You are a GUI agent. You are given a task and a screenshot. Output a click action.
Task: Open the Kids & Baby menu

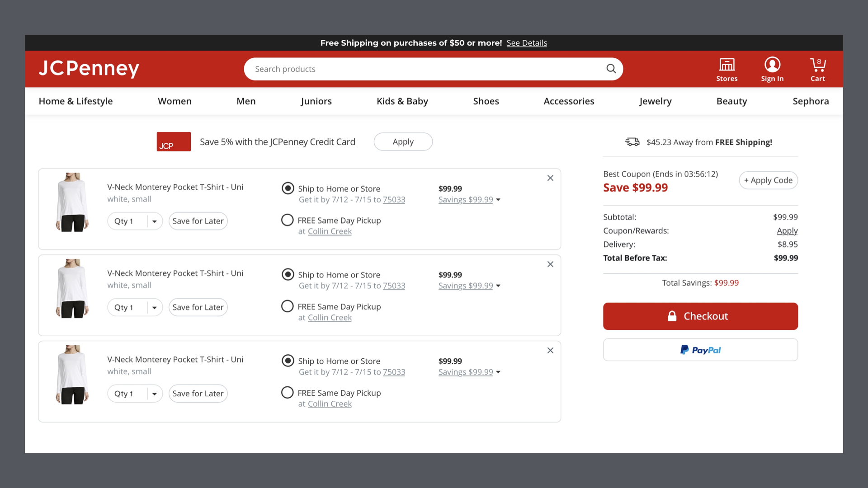402,101
